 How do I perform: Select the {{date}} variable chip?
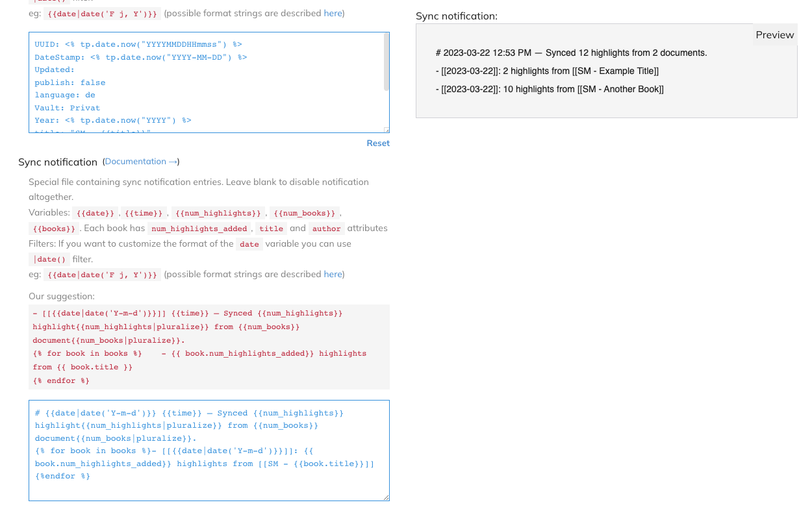[x=95, y=213]
